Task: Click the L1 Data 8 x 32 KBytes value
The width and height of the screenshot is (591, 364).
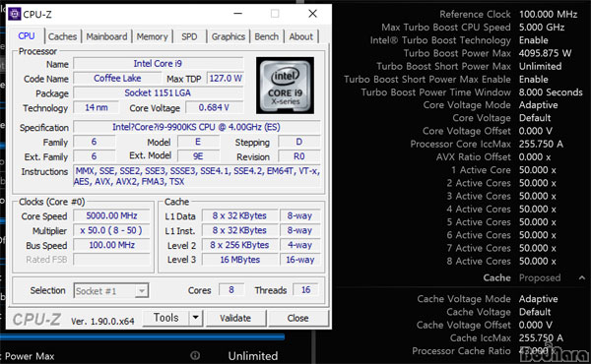Action: pyautogui.click(x=239, y=216)
